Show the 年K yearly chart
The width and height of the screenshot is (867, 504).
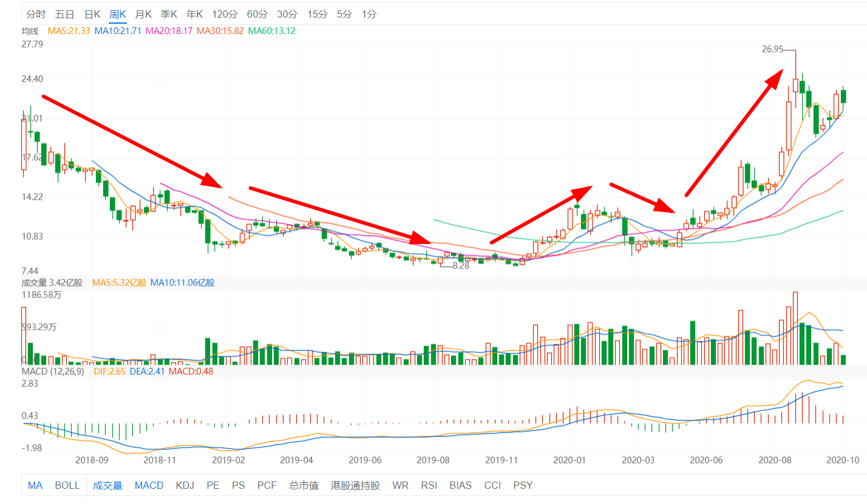194,14
